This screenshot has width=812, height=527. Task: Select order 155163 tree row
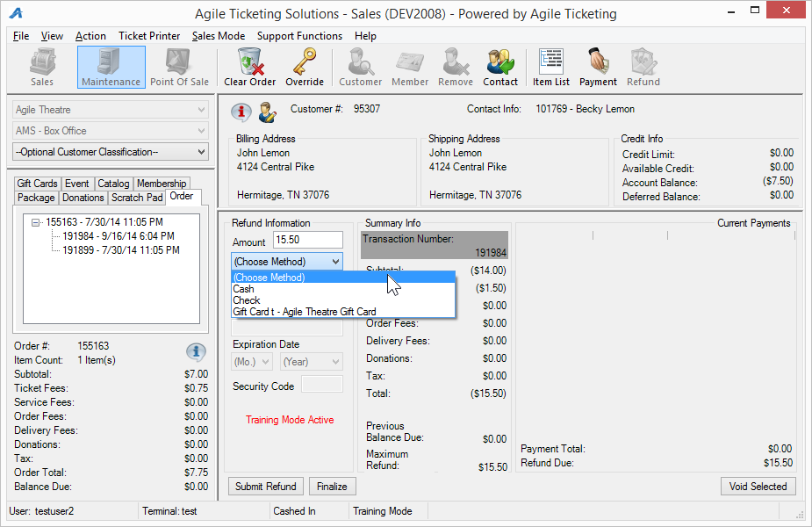104,222
